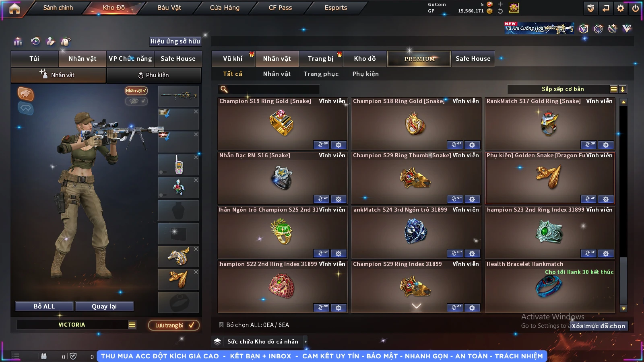Viewport: 644px width, 362px height.
Task: Click the search magnifier icon
Action: click(224, 89)
